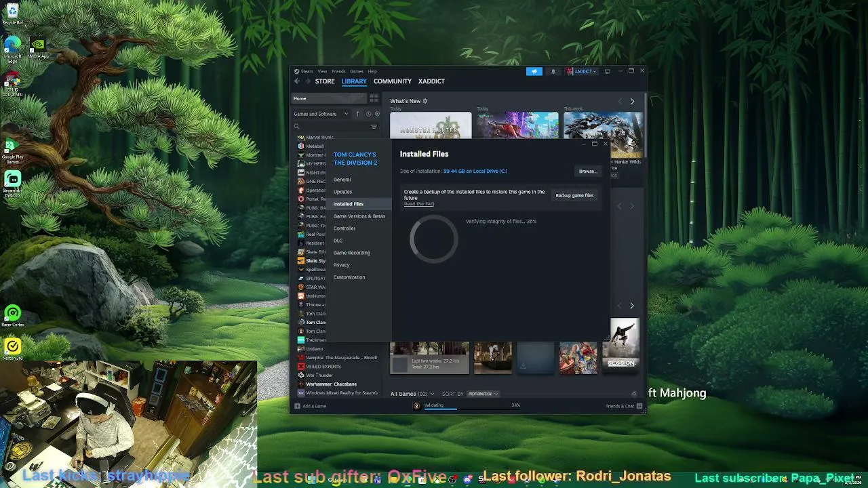Open Google Play Games desktop shortcut
The width and height of the screenshot is (868, 488).
(x=12, y=151)
